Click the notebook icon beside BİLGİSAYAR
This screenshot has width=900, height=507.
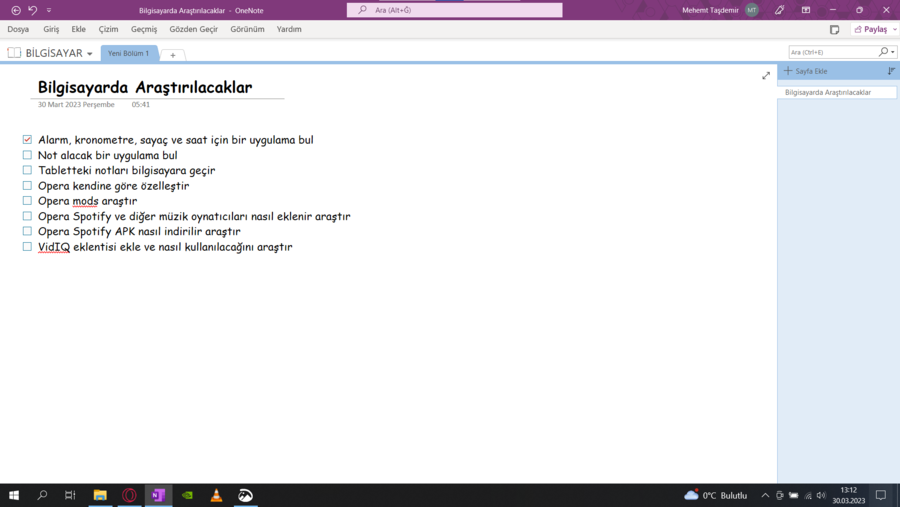tap(14, 53)
